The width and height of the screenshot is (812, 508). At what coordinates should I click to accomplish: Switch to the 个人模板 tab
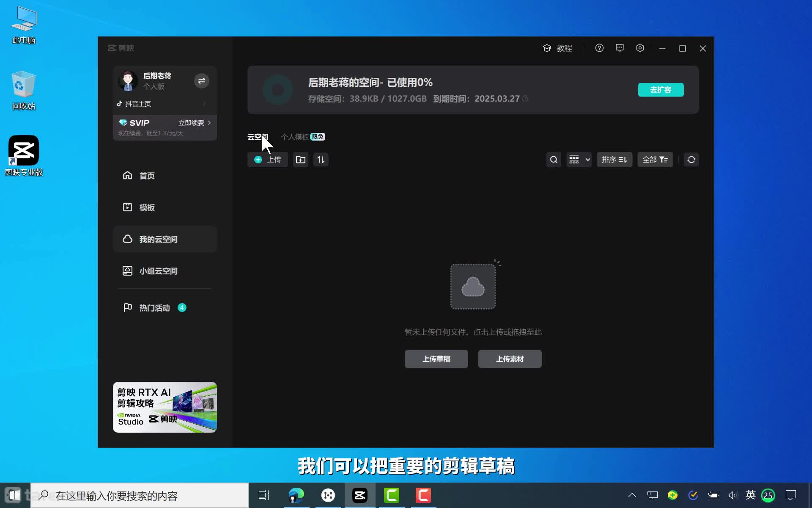tap(295, 137)
